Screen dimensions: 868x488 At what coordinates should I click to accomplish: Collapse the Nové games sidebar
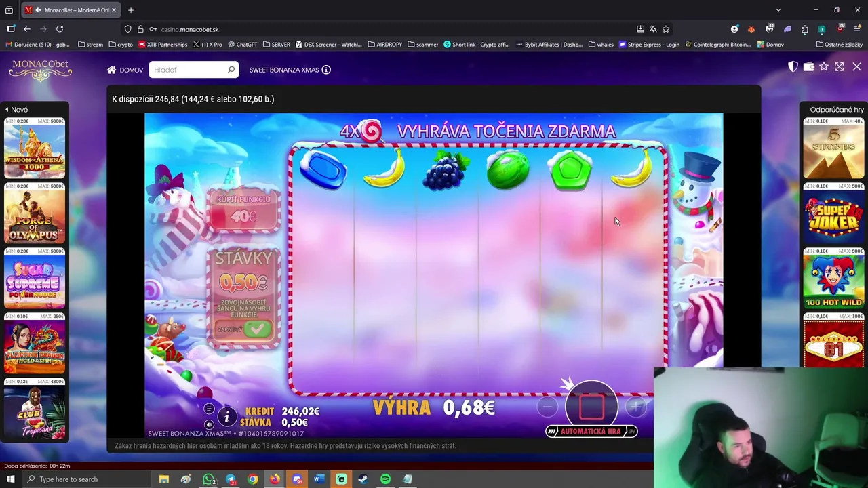tap(16, 110)
